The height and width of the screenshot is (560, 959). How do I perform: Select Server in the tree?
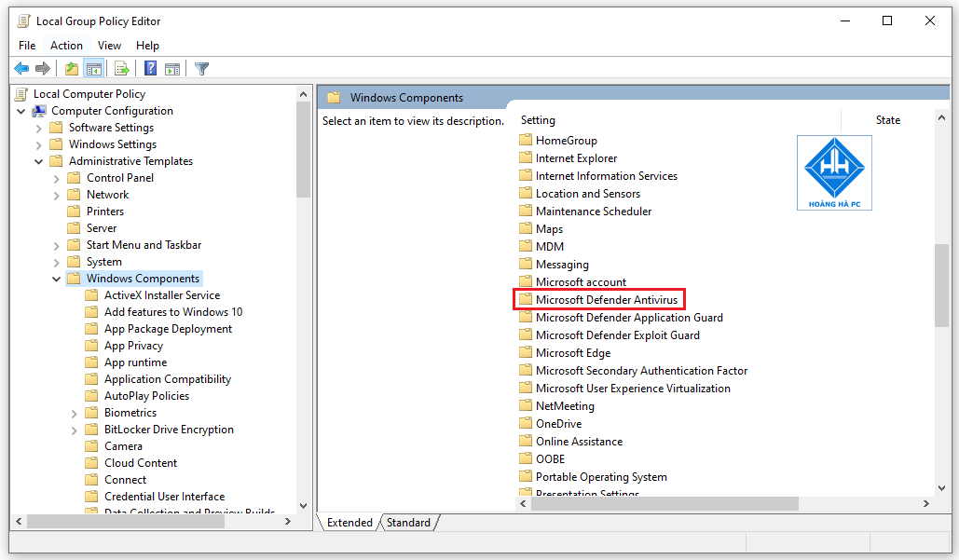(x=102, y=228)
